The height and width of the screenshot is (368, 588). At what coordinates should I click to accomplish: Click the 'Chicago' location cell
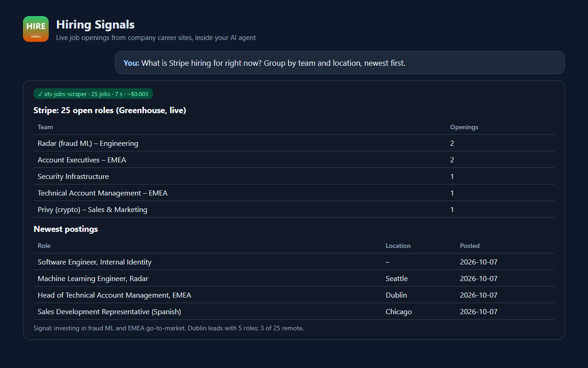399,311
